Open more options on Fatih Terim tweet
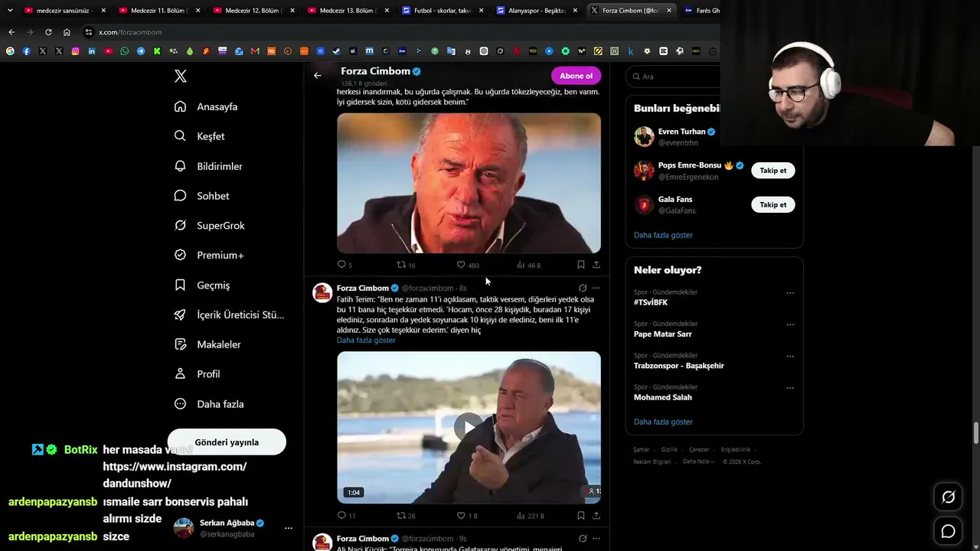 (596, 288)
